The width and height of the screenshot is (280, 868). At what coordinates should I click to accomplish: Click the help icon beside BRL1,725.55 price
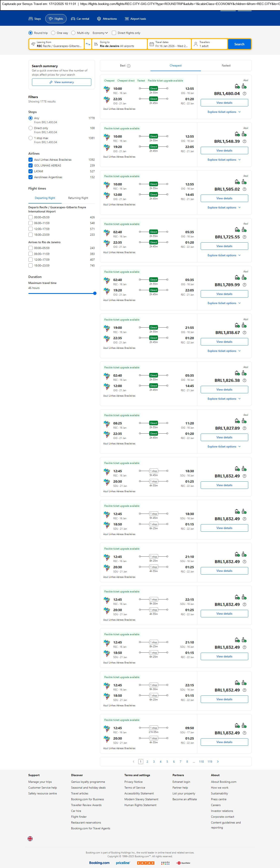(x=244, y=237)
